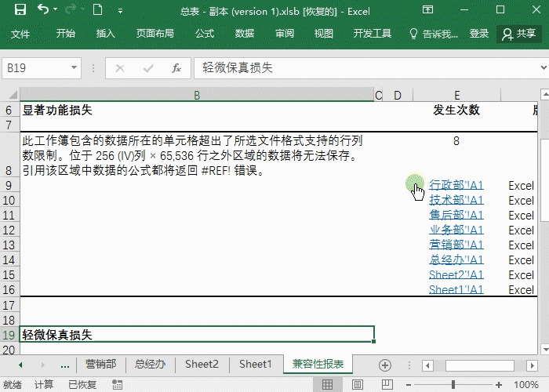The width and height of the screenshot is (549, 392).
Task: Expand the Name Box dropdown arrow
Action: pos(74,67)
